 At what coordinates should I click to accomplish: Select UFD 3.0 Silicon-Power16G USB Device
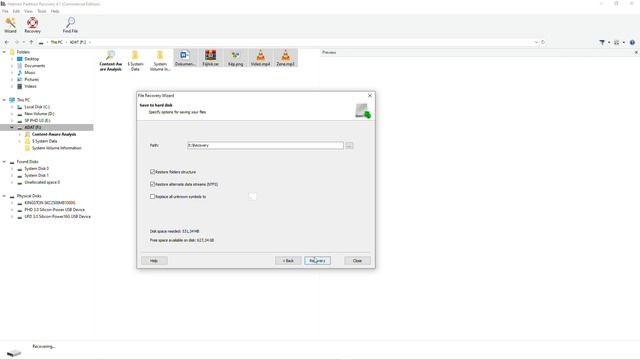point(58,217)
